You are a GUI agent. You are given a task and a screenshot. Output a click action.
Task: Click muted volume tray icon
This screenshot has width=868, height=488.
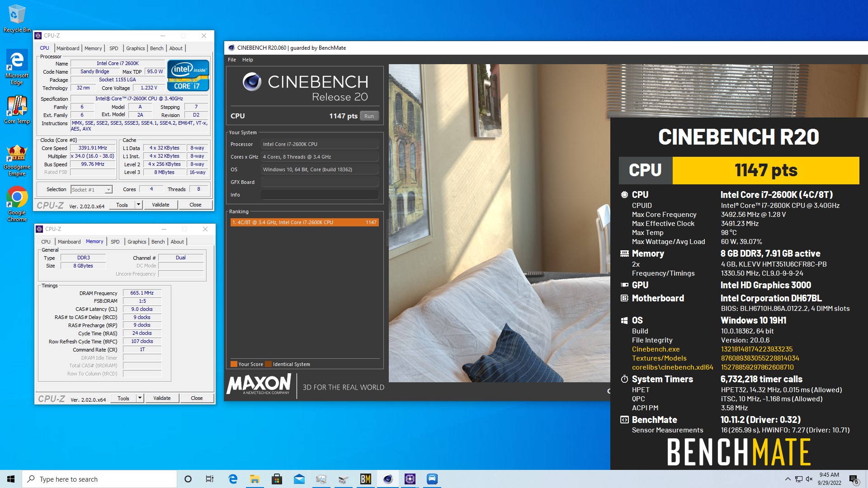[x=809, y=479]
